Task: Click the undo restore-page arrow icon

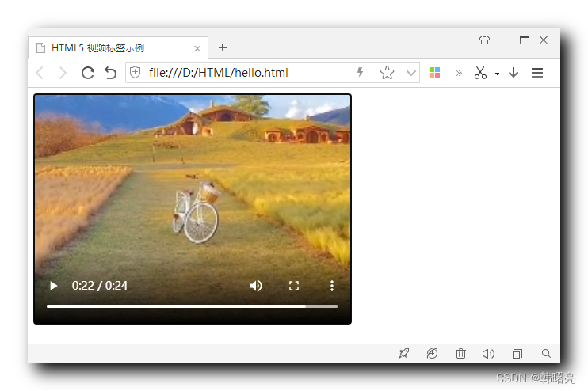Action: pos(110,73)
